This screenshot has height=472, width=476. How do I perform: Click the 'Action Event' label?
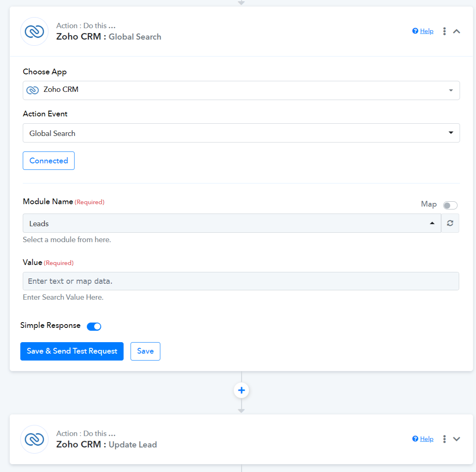pyautogui.click(x=45, y=114)
